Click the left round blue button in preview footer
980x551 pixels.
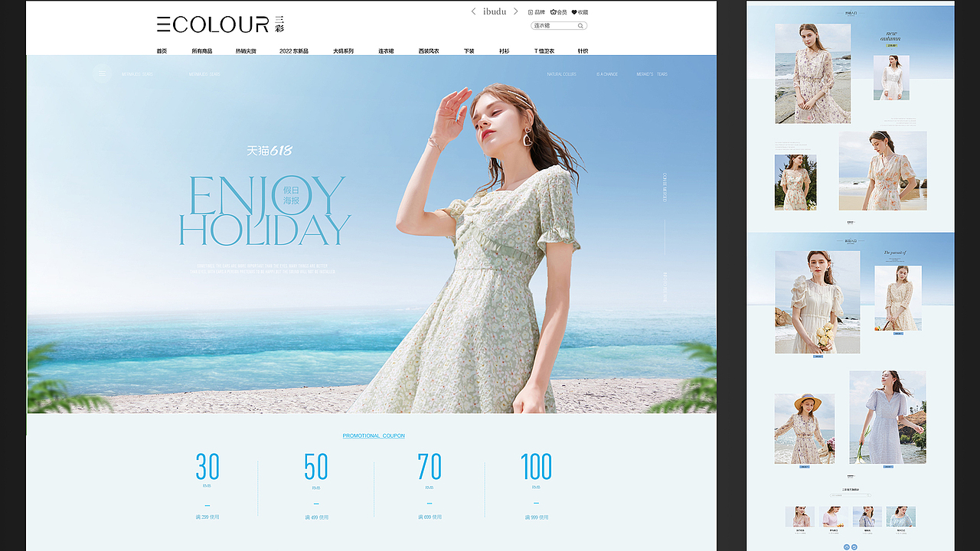click(x=847, y=547)
